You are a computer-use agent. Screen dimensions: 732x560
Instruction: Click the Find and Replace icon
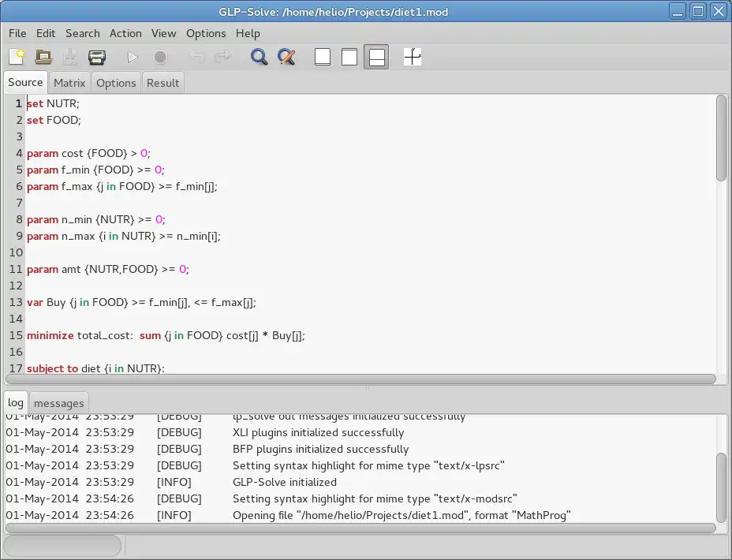[x=286, y=57]
